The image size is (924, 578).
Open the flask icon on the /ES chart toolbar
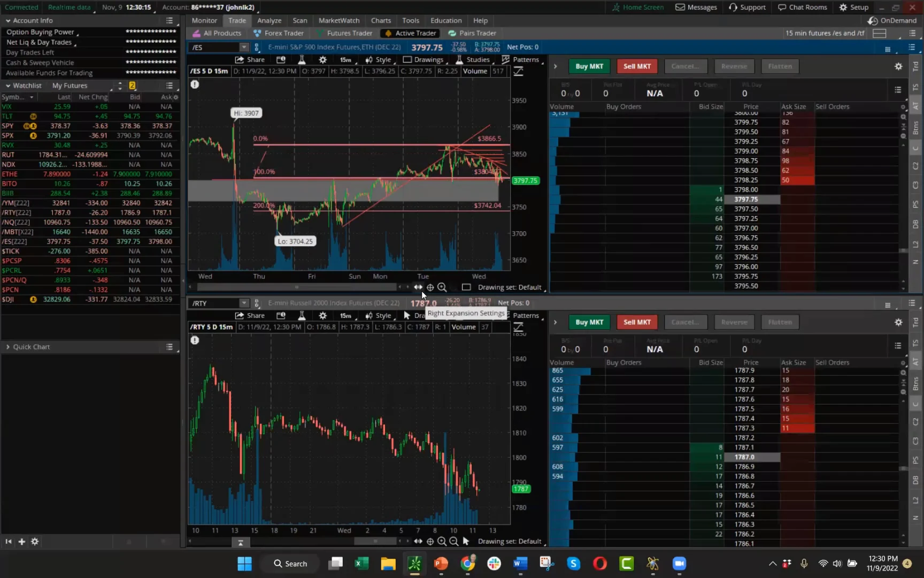302,59
